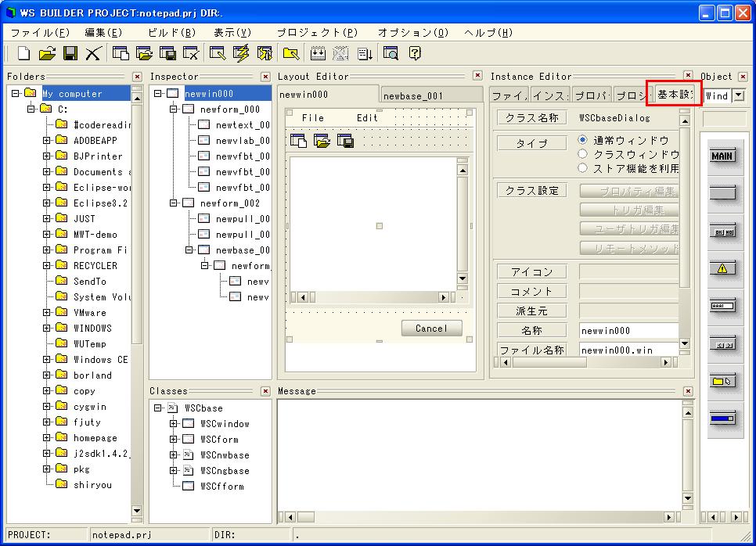Click the ファイル名称 button
Image resolution: width=756 pixels, height=546 pixels.
[x=532, y=350]
